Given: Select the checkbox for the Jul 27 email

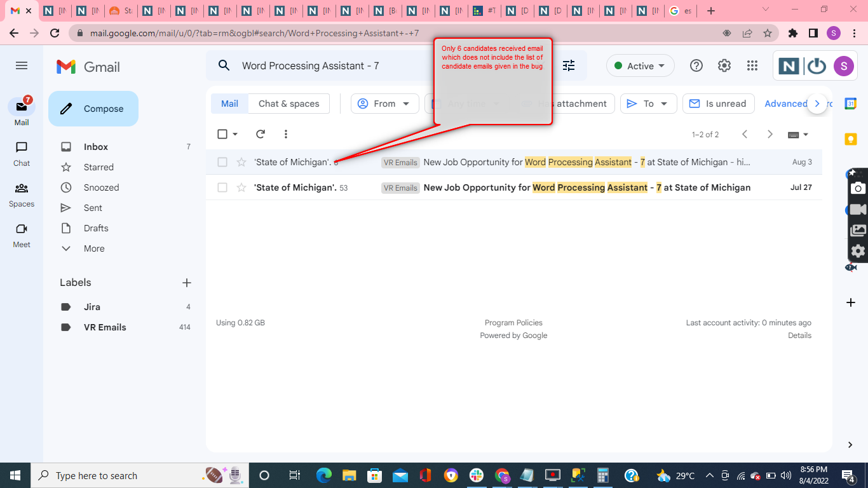Looking at the screenshot, I should pyautogui.click(x=222, y=187).
